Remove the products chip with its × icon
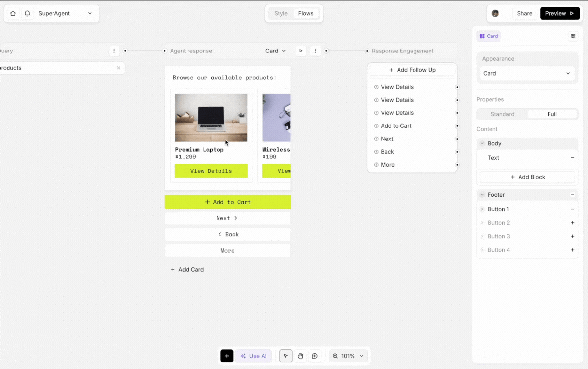 pos(119,68)
